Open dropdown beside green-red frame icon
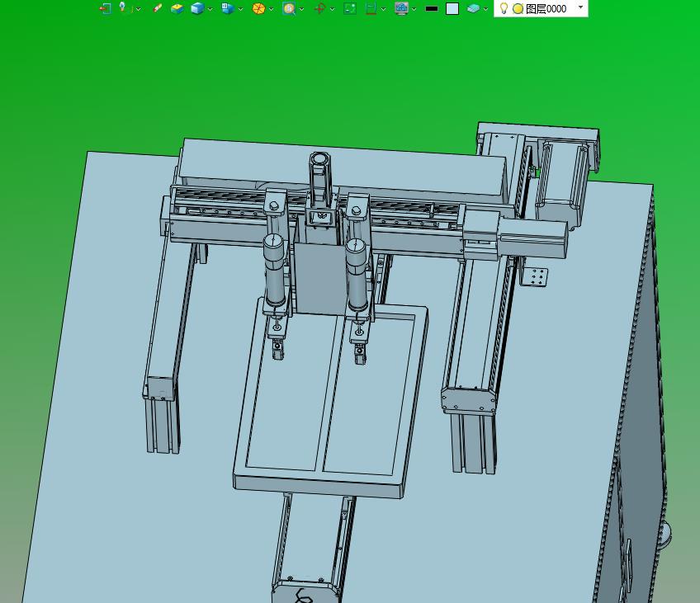This screenshot has width=700, height=603. [384, 9]
